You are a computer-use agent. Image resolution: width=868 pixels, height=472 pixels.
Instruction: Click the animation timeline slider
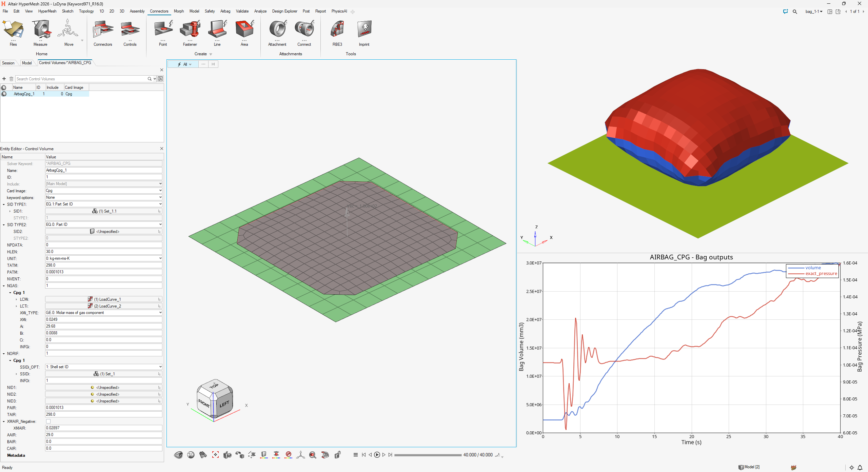pyautogui.click(x=428, y=455)
